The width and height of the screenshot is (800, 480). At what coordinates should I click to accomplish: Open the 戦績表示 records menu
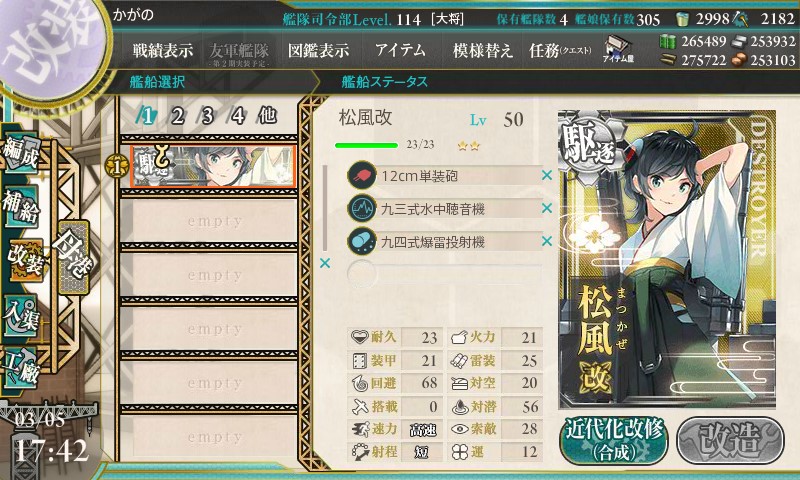[x=163, y=50]
